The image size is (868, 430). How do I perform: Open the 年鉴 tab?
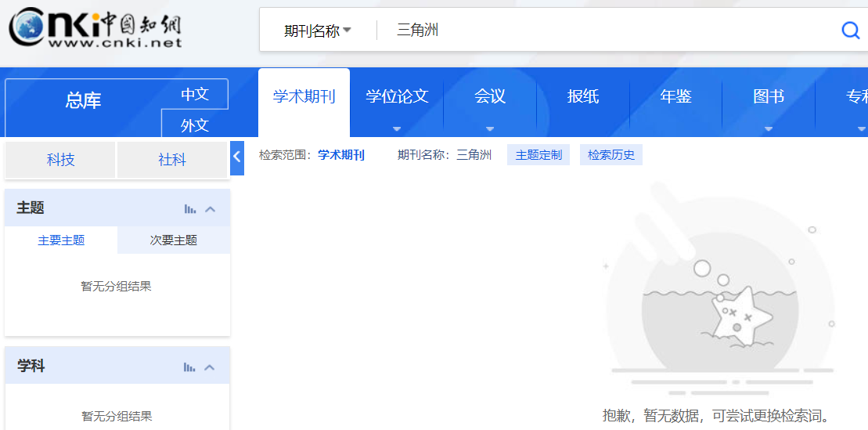click(x=675, y=96)
